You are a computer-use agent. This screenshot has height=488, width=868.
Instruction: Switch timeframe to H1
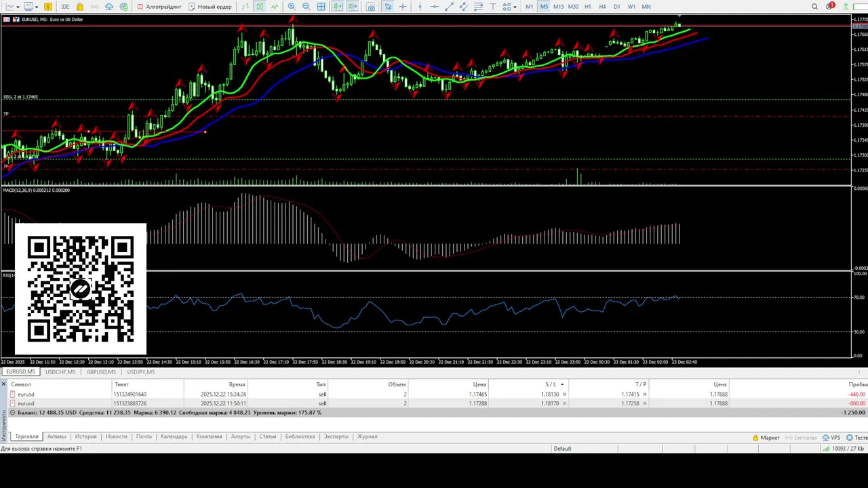[x=588, y=7]
